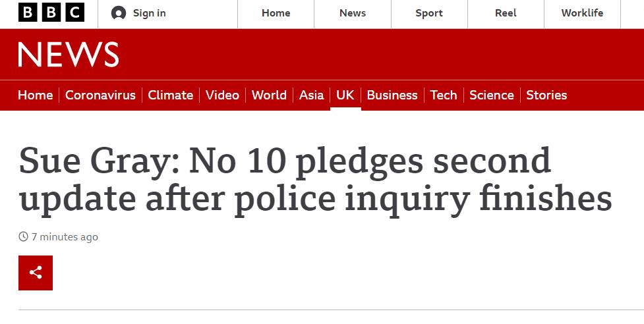Open the Video news section

222,95
